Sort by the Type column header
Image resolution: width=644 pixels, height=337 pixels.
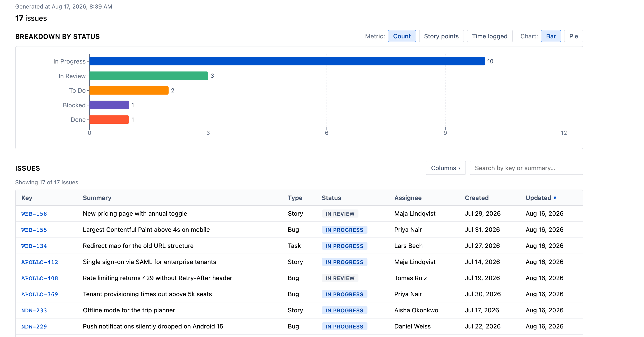tap(295, 198)
